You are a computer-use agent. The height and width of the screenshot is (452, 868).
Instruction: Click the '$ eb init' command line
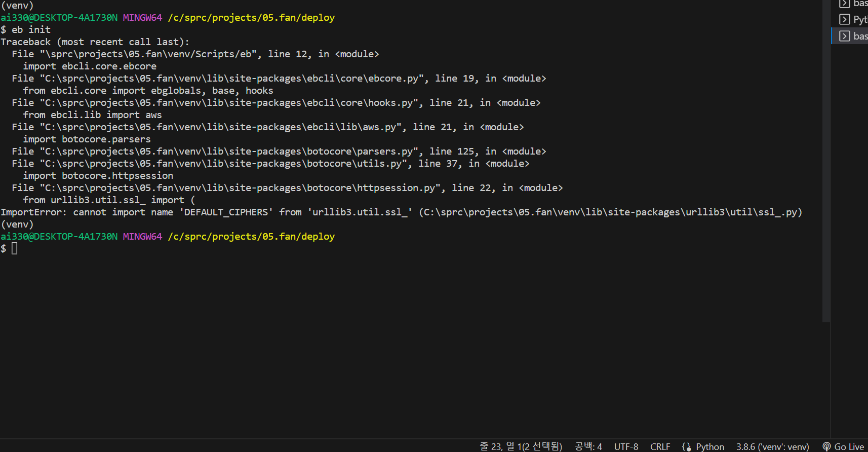[26, 30]
